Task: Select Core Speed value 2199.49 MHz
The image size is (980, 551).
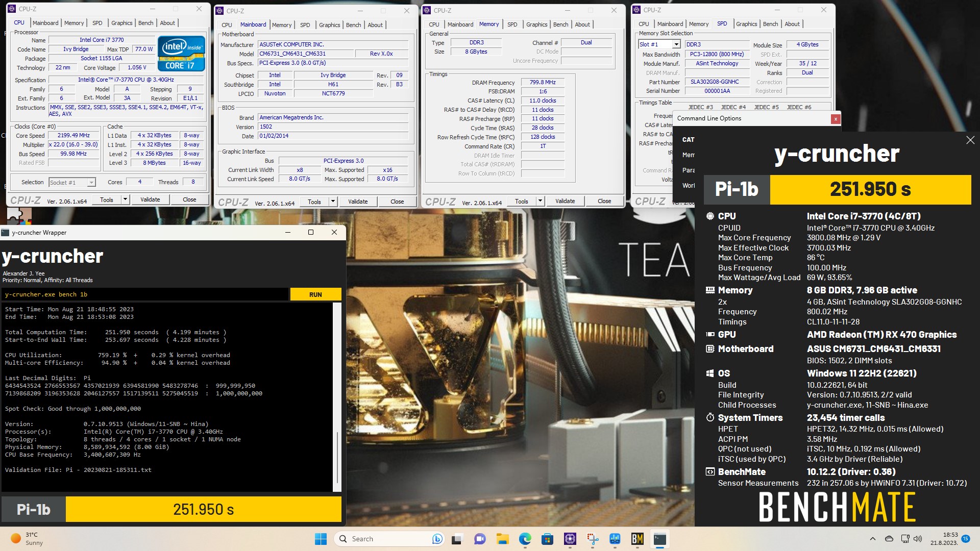Action: click(x=74, y=136)
